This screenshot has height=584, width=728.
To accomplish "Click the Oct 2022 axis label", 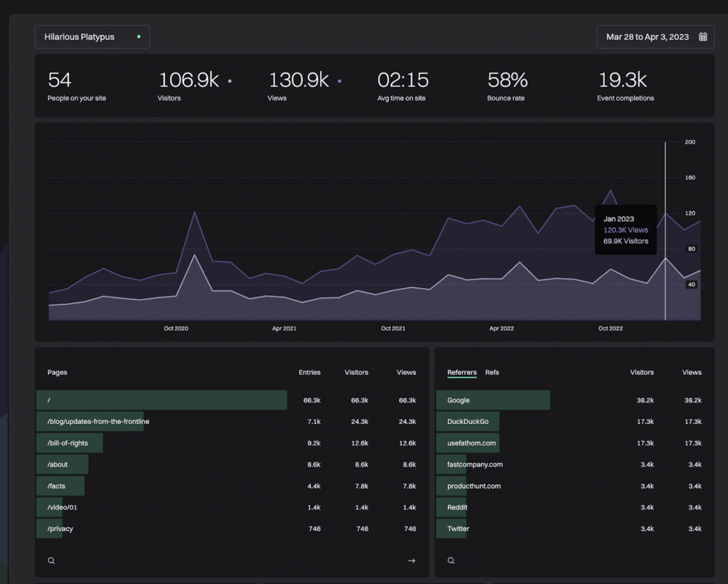I will (x=611, y=329).
